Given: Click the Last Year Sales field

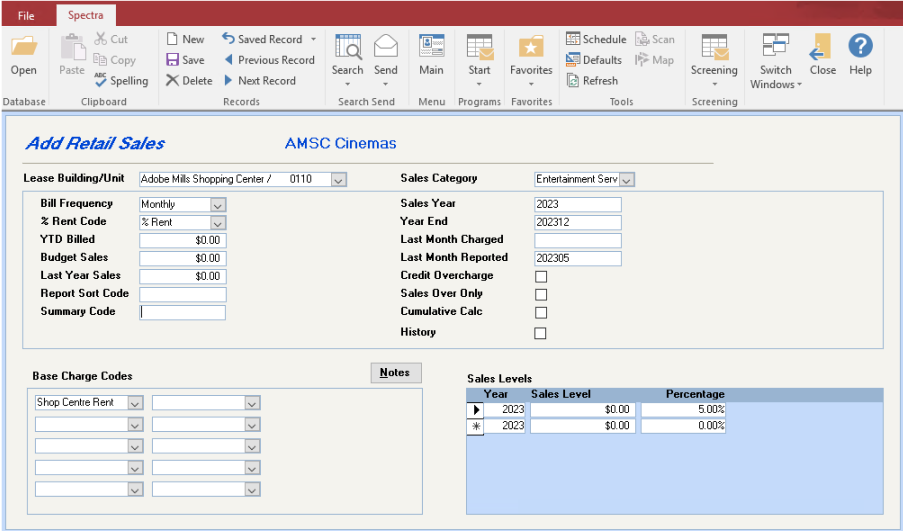Looking at the screenshot, I should [x=183, y=276].
